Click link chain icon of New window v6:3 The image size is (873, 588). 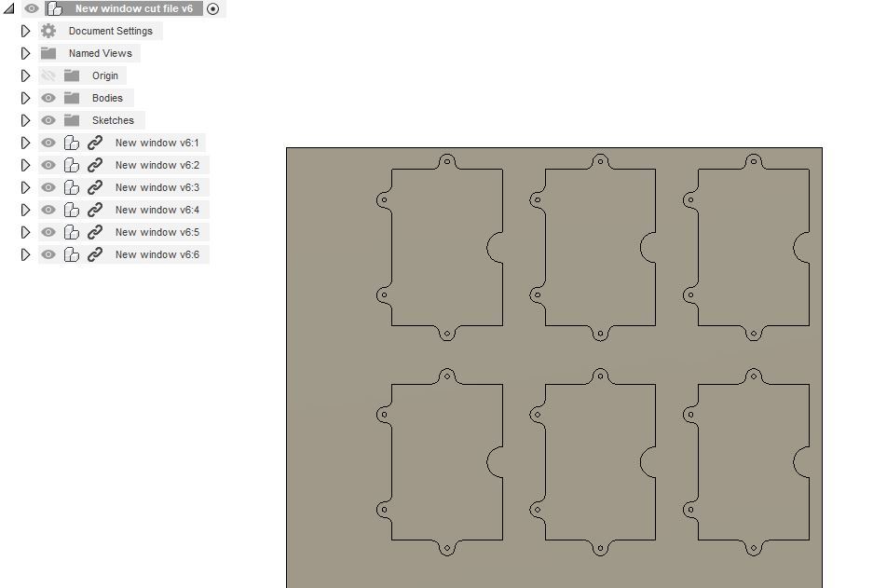[95, 187]
